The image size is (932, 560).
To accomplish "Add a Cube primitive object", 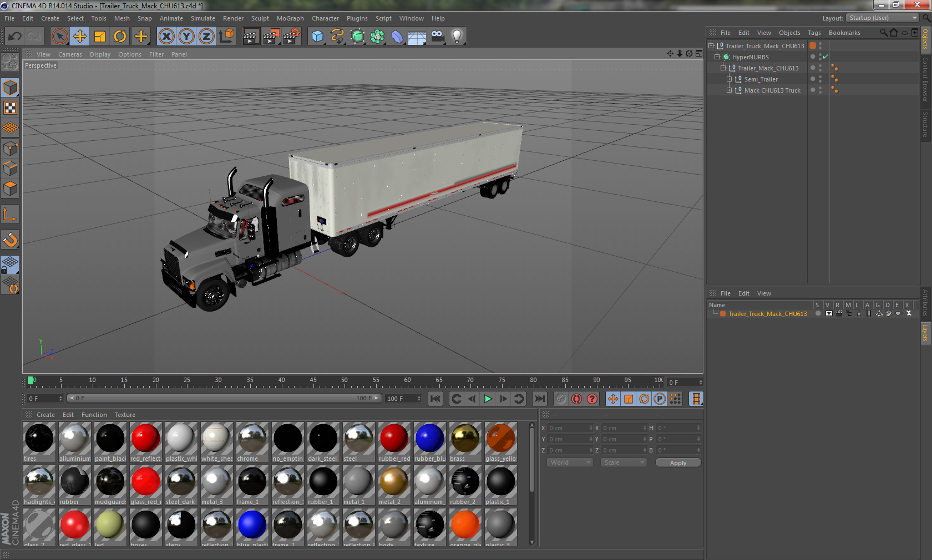I will [x=317, y=37].
